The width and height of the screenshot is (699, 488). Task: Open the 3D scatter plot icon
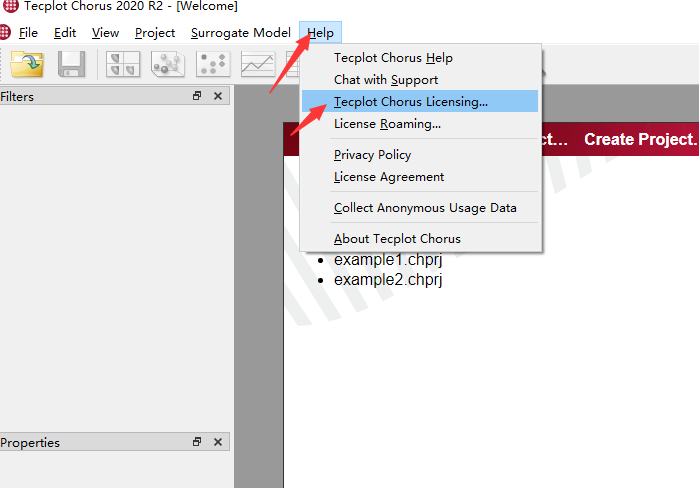pyautogui.click(x=168, y=64)
